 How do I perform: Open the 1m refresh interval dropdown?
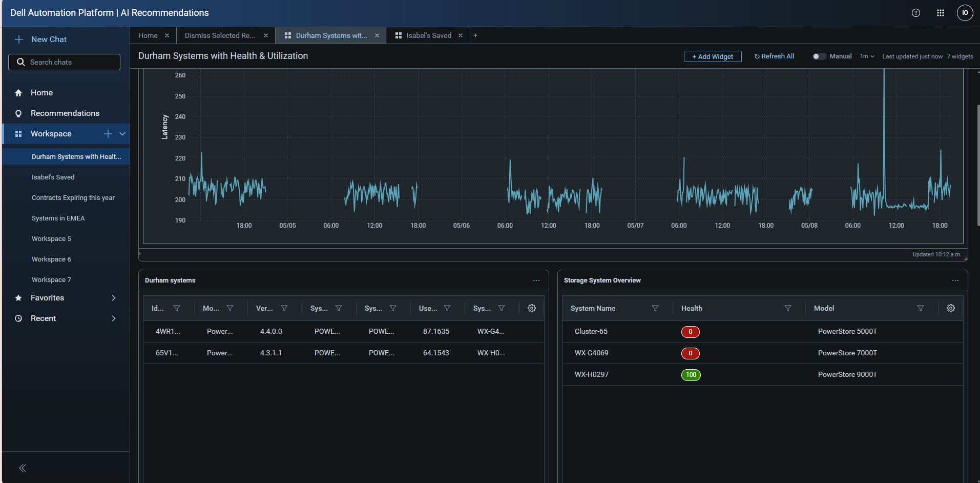coord(867,56)
